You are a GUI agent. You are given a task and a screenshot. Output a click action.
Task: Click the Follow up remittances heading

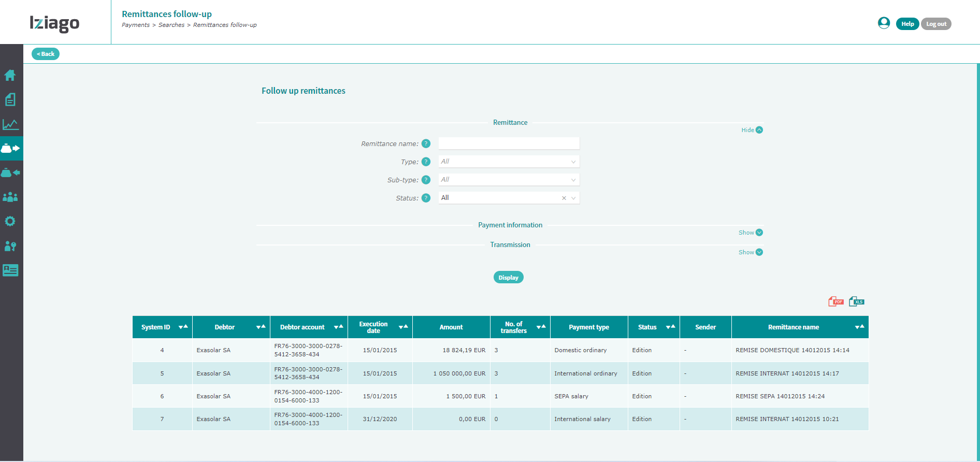click(304, 91)
